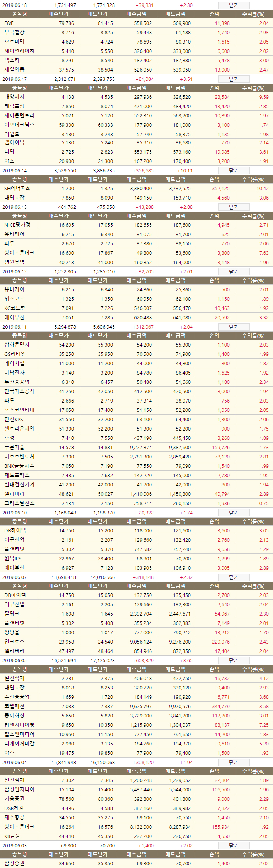Click stock name DSR제강

pyautogui.click(x=14, y=808)
